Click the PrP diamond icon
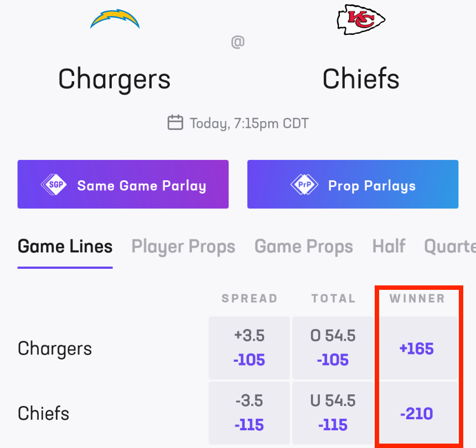This screenshot has width=476, height=448. pos(304,185)
